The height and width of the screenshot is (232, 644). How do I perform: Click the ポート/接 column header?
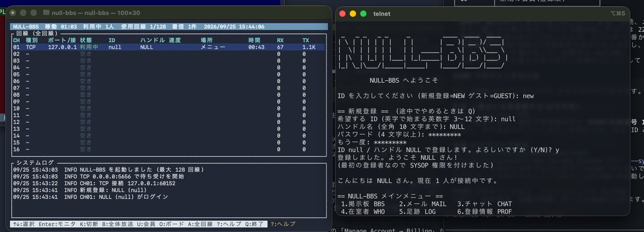[x=62, y=40]
